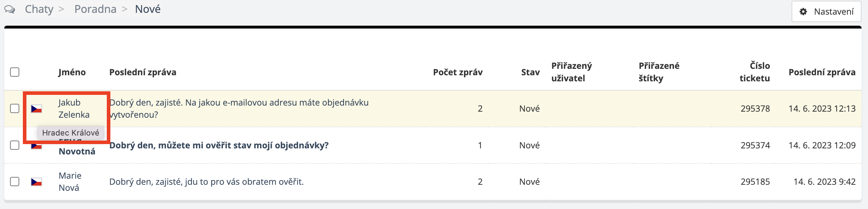
Task: Sort by the Jméno column header
Action: 72,72
